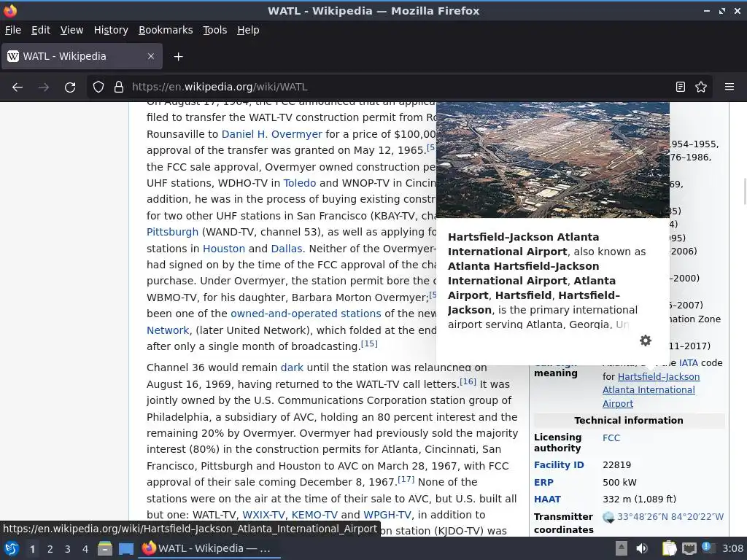Click the removable media eject tray icon
The image size is (747, 560).
tap(622, 548)
